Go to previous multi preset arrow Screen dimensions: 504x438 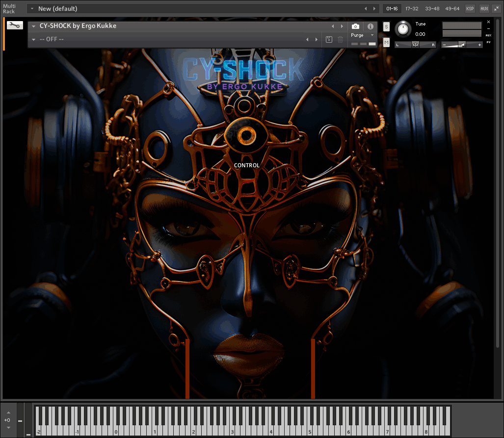(366, 9)
